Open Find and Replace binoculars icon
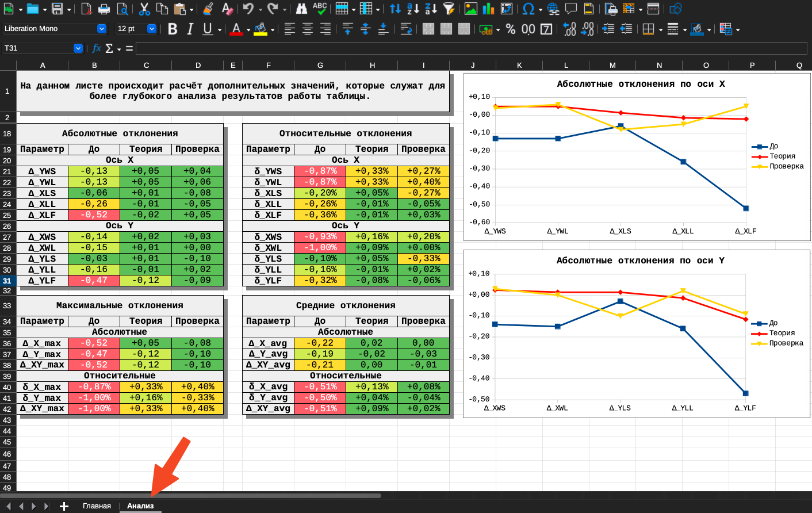 [301, 9]
